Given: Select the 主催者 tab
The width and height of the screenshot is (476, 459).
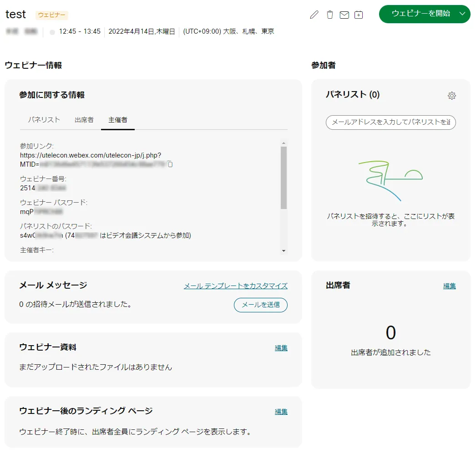Looking at the screenshot, I should [x=117, y=119].
